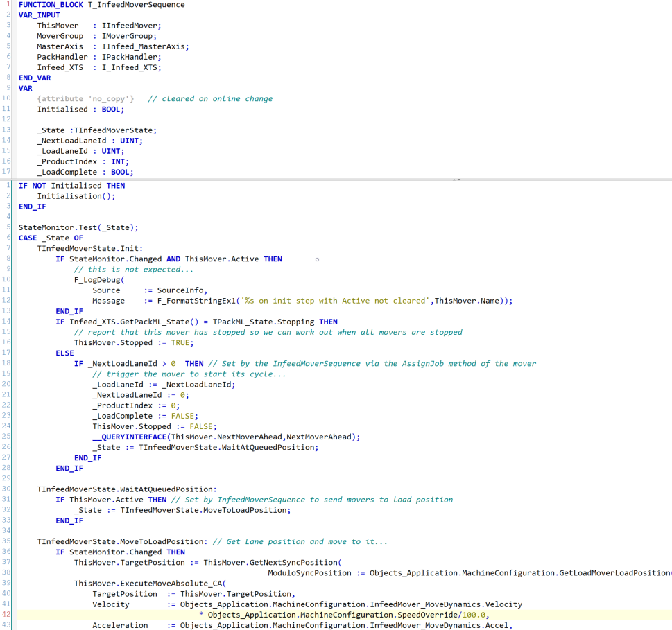
Task: Click the FUNCTION_BLOCK keyword
Action: click(51, 5)
